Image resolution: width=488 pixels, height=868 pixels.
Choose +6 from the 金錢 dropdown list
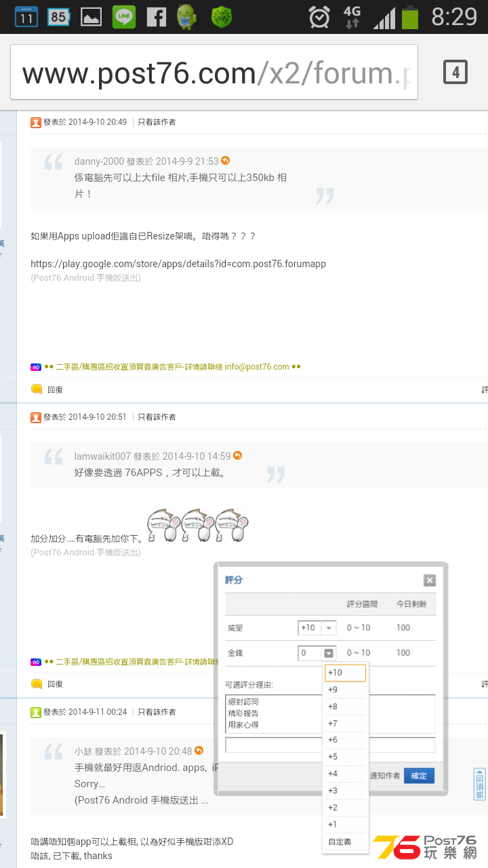(346, 740)
